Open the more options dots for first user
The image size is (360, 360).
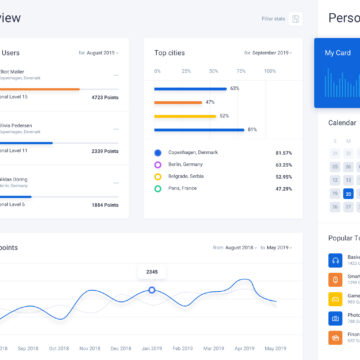[x=116, y=75]
